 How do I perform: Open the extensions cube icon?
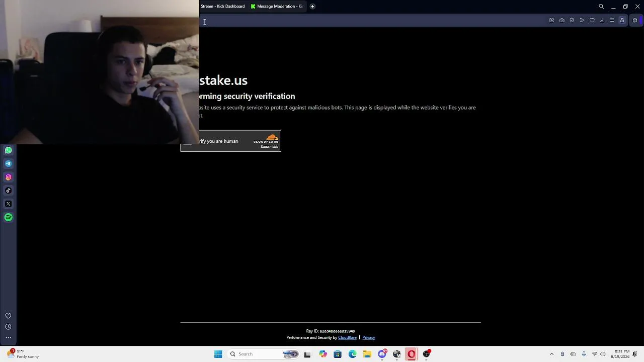(x=635, y=20)
